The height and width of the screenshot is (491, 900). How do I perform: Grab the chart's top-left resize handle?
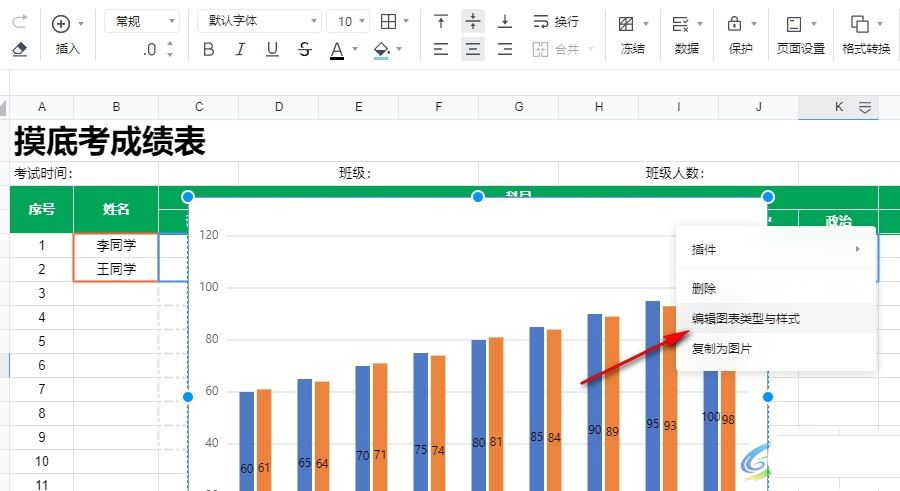point(188,197)
